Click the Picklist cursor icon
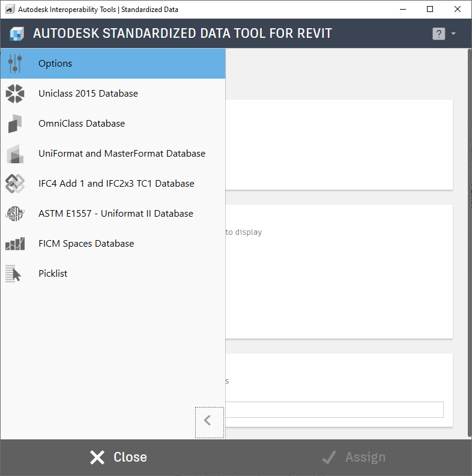472x476 pixels. pyautogui.click(x=13, y=274)
